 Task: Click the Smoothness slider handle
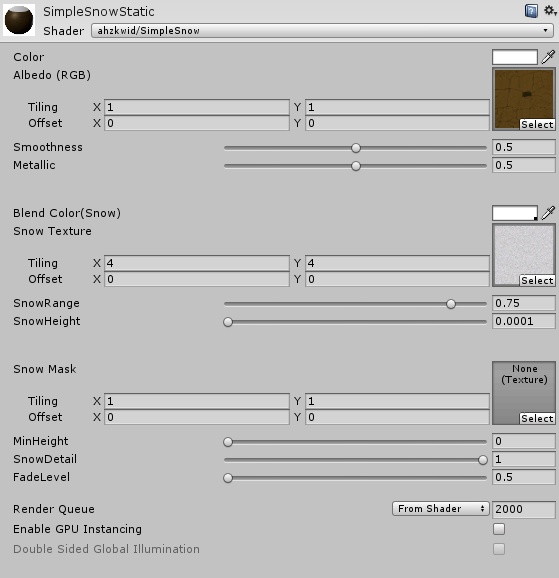coord(356,148)
